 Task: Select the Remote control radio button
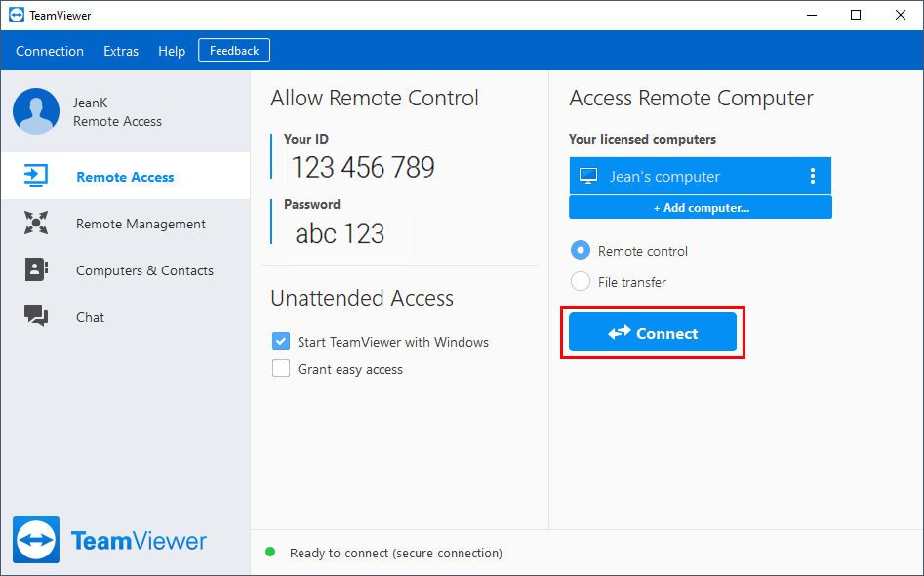click(581, 250)
